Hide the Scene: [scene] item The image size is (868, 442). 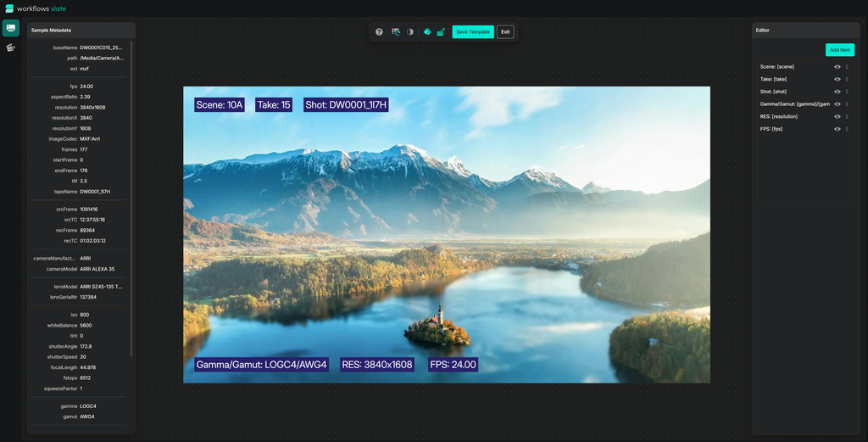pos(837,66)
